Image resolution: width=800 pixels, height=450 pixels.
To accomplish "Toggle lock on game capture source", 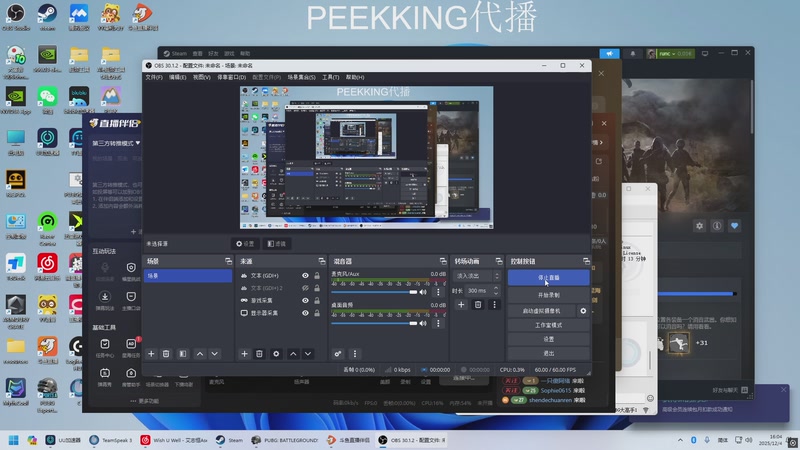I will coord(317,300).
